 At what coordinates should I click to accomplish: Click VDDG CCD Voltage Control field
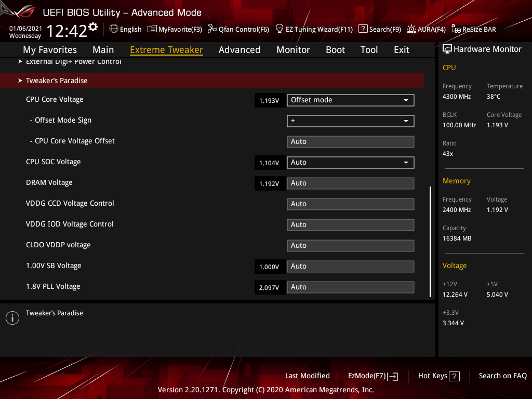click(351, 204)
